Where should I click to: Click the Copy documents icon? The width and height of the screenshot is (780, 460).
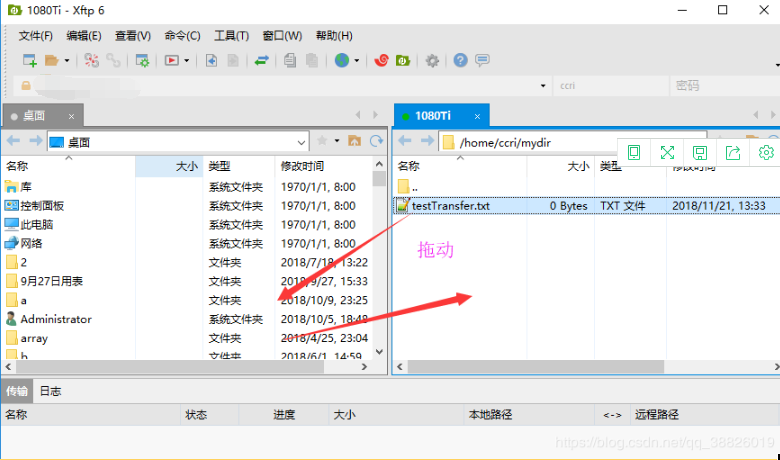(x=290, y=60)
